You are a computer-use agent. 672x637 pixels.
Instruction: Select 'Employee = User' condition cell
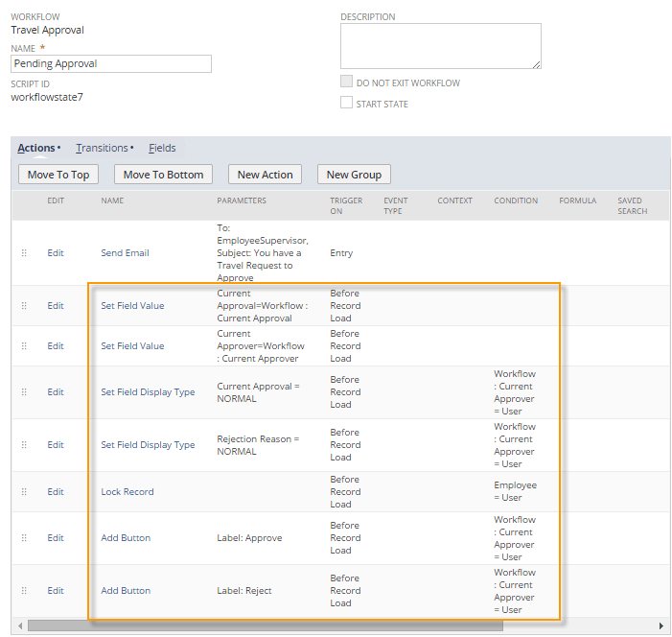coord(515,491)
